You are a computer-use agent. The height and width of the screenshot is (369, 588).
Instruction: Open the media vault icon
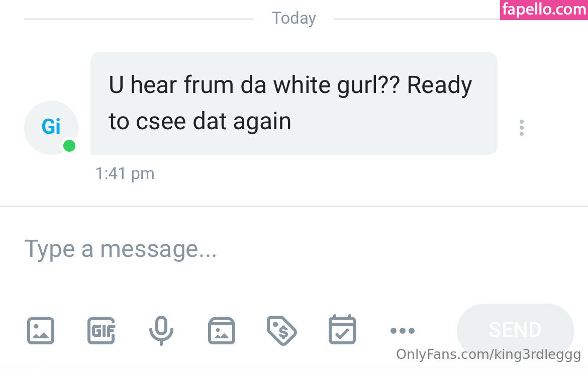(x=222, y=330)
